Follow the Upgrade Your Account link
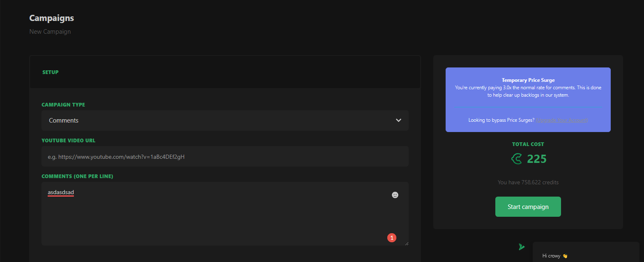Image resolution: width=644 pixels, height=262 pixels. point(562,120)
